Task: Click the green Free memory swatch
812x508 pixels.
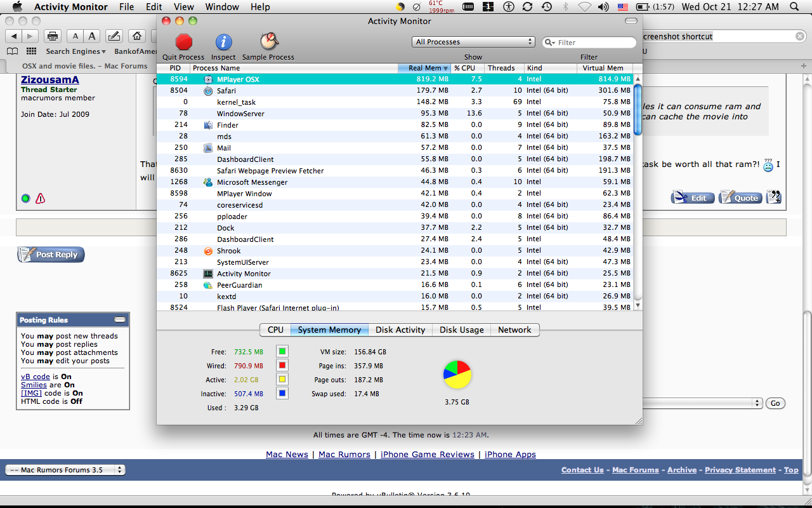Action: point(282,351)
